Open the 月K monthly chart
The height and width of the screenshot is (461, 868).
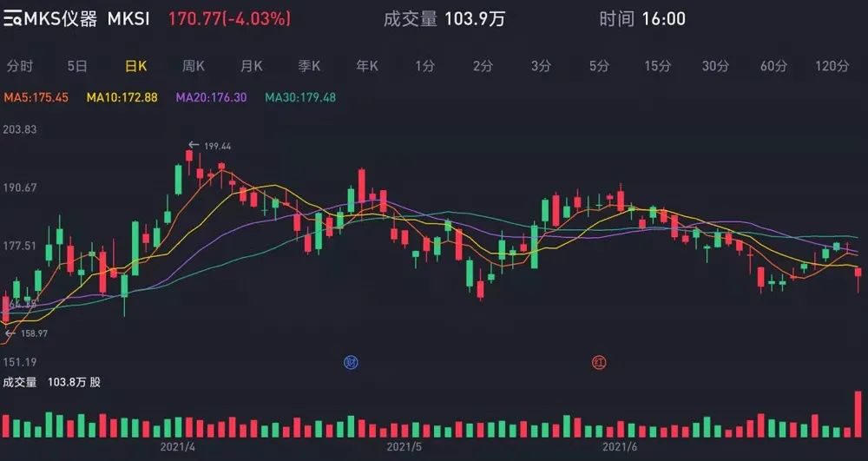pos(252,67)
